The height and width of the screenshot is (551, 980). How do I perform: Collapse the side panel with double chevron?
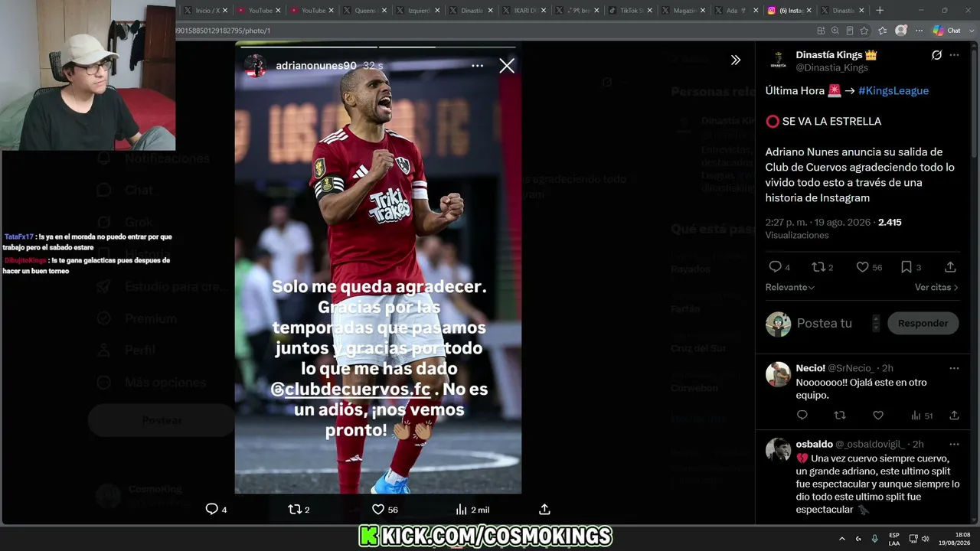[735, 60]
